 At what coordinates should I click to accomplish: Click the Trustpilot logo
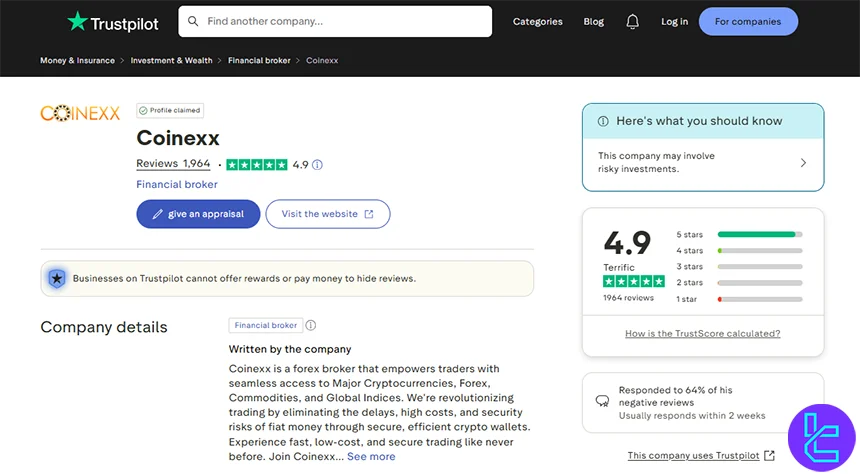click(113, 22)
